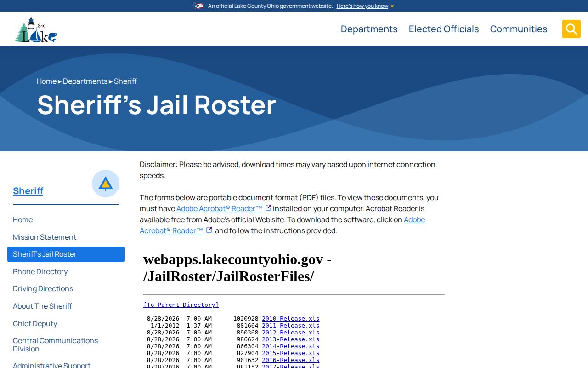Viewport: 588px width, 368px height.
Task: Click the Ohio flag icon in banner
Action: tap(198, 6)
